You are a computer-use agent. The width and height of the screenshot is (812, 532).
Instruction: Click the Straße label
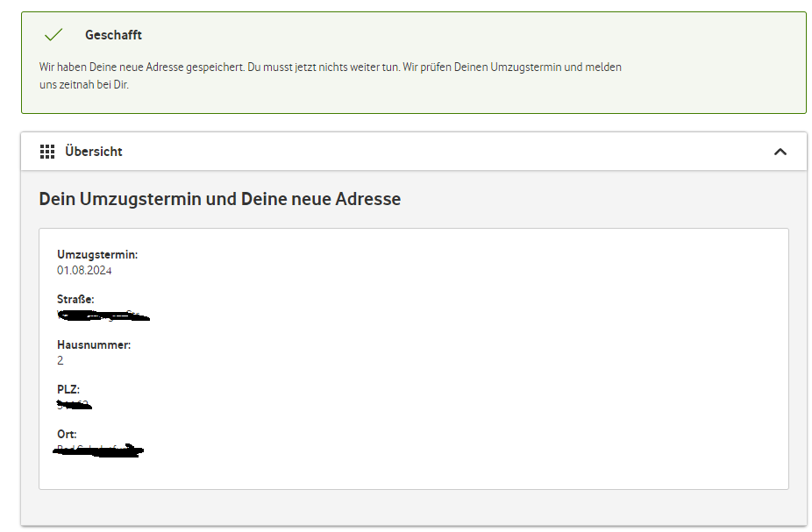pyautogui.click(x=75, y=300)
